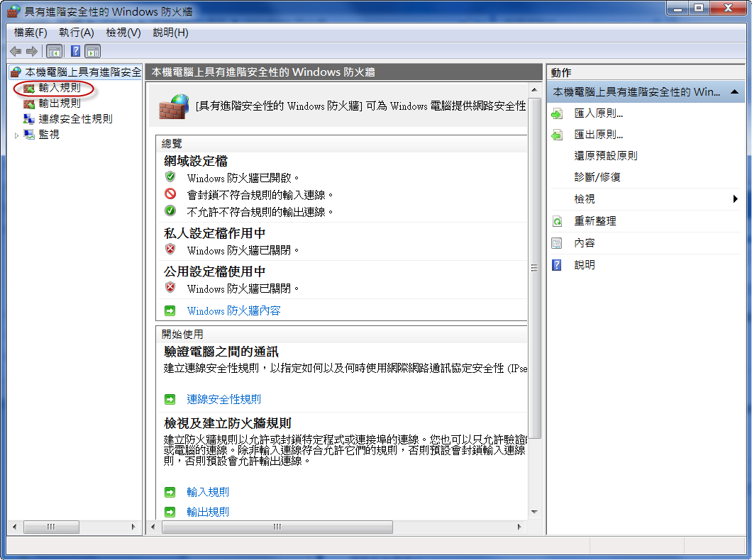Select the 本機電腦上具有進階安全 root node
Screen dimensions: 752x560
(83, 72)
